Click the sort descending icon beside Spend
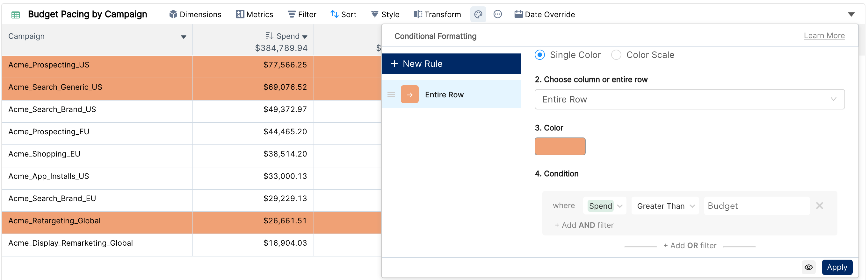This screenshot has width=868, height=280. click(269, 36)
